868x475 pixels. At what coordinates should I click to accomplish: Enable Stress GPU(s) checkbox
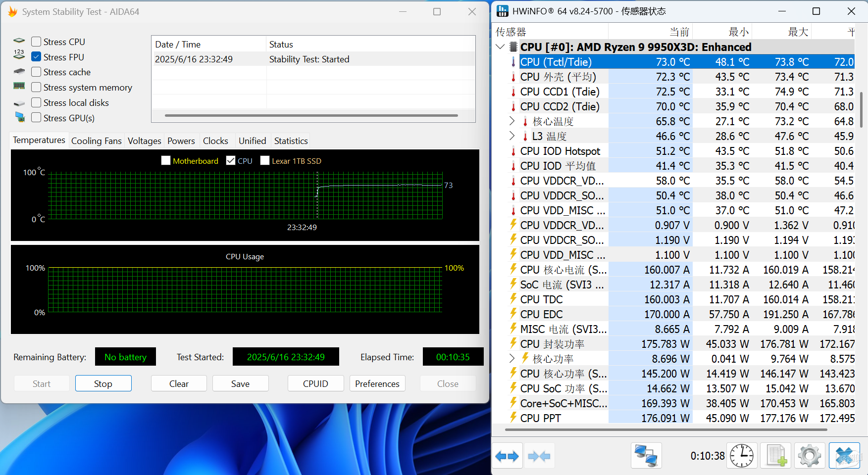(36, 118)
